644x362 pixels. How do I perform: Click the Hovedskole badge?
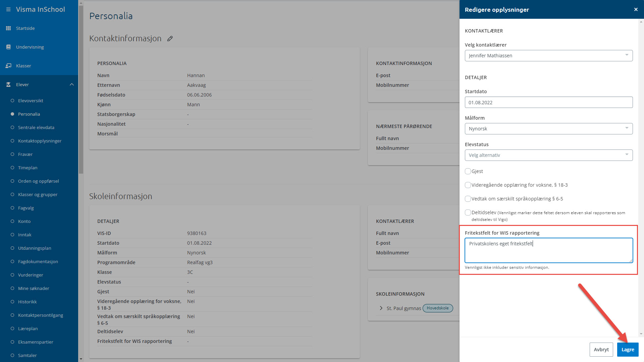coord(438,308)
